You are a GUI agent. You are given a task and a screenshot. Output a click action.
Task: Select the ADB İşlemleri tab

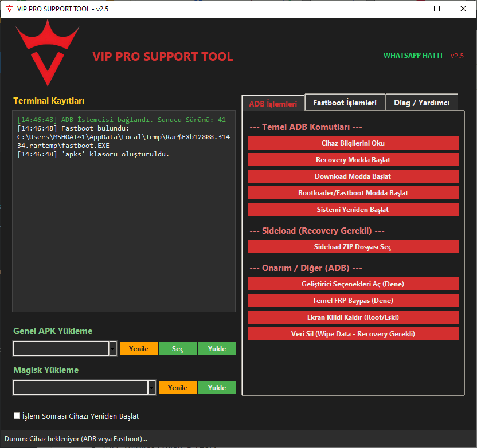point(273,103)
